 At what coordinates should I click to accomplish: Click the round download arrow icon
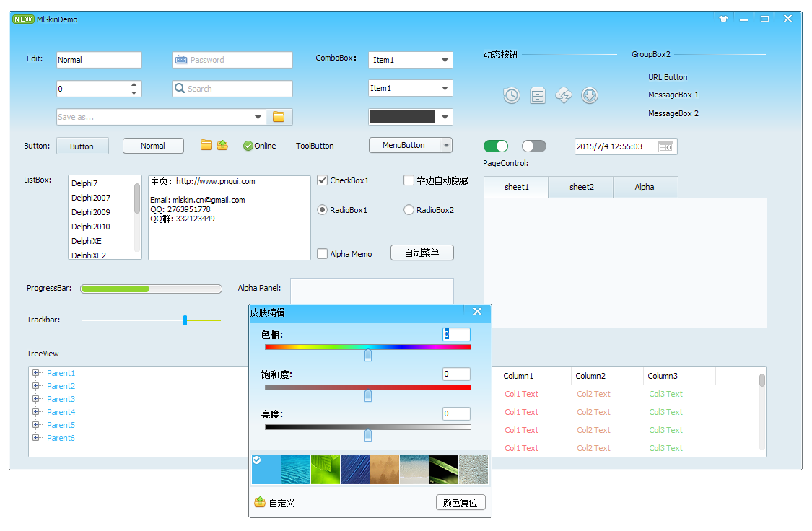590,95
